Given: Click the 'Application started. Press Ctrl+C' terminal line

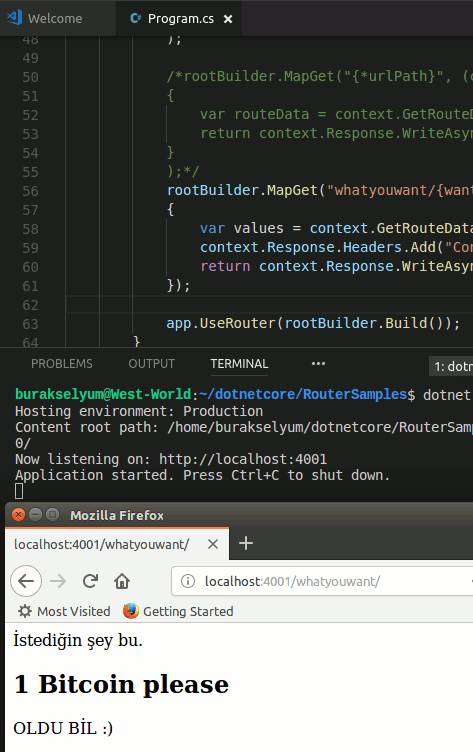Looking at the screenshot, I should [x=202, y=475].
